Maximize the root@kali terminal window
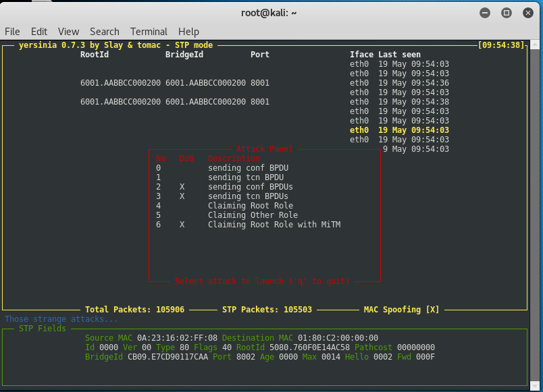Image resolution: width=543 pixels, height=392 pixels. click(507, 13)
